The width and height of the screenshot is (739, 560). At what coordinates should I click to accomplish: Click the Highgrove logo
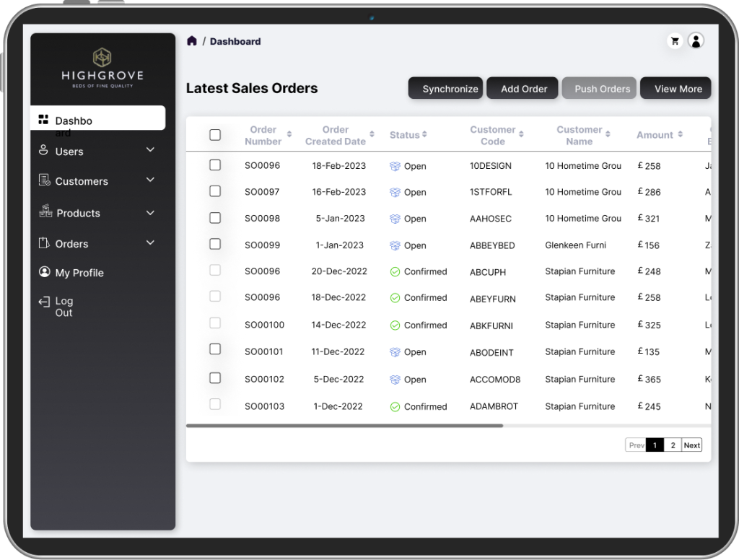coord(102,67)
